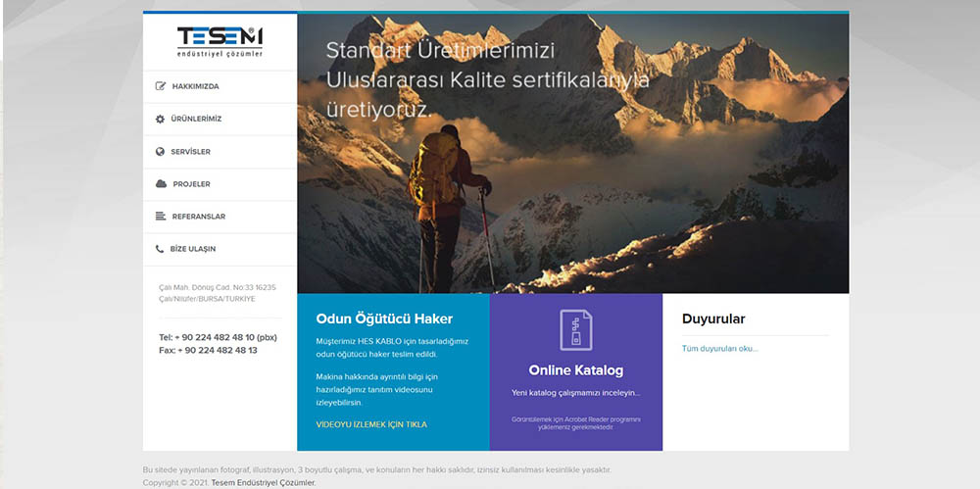The image size is (980, 489).
Task: Click the globe icon beside Servisler
Action: (x=161, y=152)
